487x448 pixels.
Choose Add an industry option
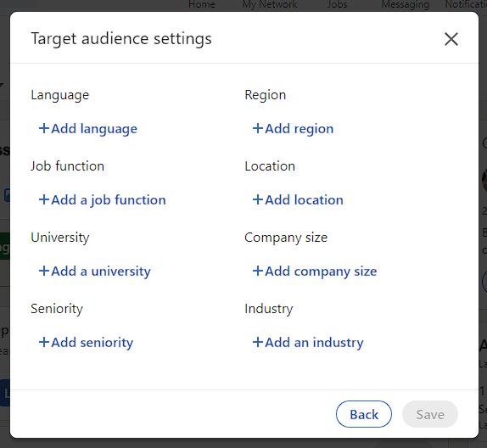pyautogui.click(x=308, y=343)
